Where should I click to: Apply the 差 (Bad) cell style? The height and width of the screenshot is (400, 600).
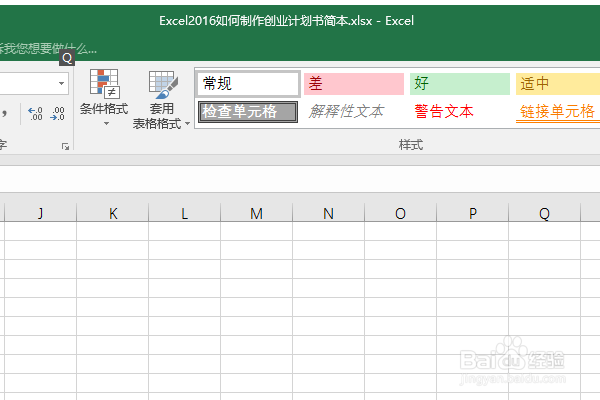tap(354, 84)
